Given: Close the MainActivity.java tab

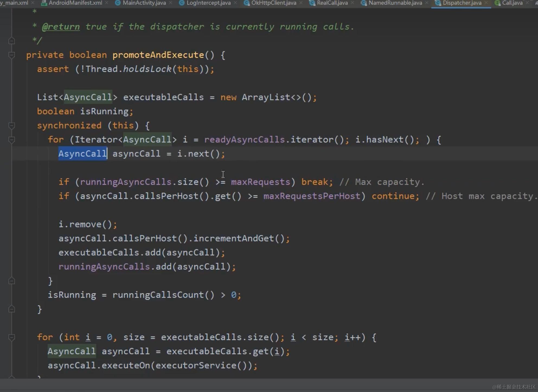Looking at the screenshot, I should click(x=171, y=3).
